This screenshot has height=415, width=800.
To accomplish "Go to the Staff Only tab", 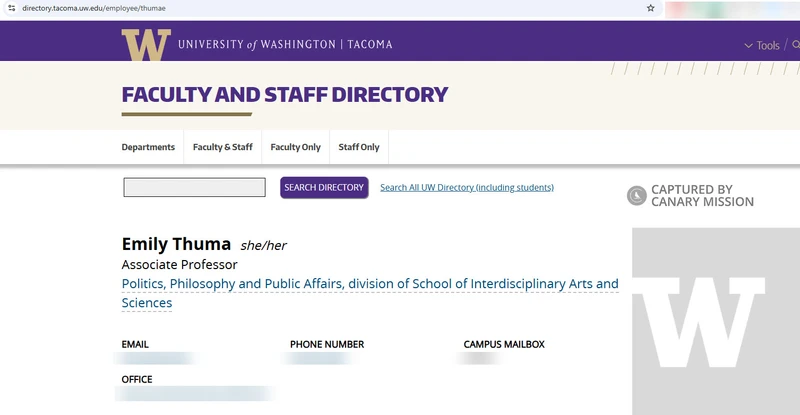I will (359, 147).
